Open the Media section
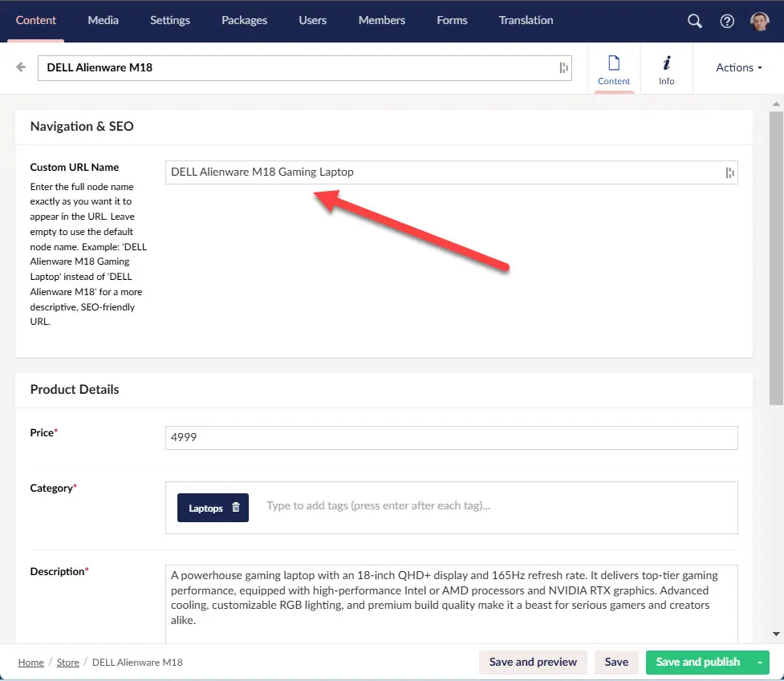The width and height of the screenshot is (784, 681). pyautogui.click(x=104, y=20)
